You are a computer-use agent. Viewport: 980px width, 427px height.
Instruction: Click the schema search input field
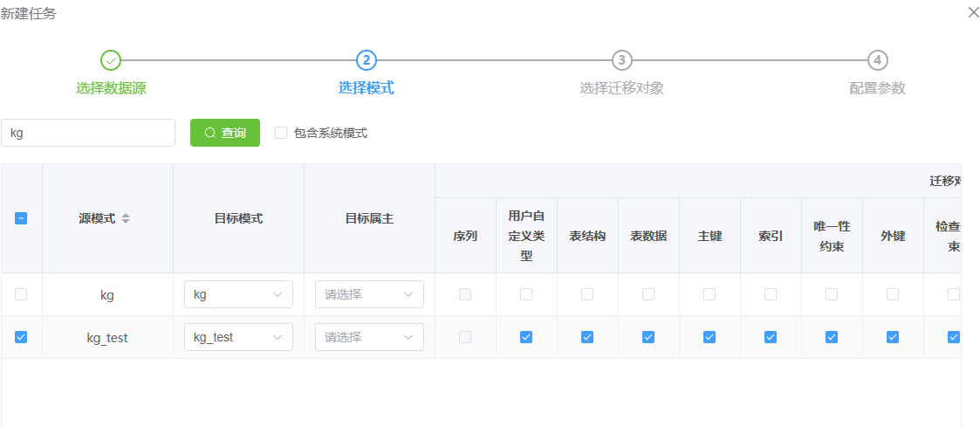(88, 133)
